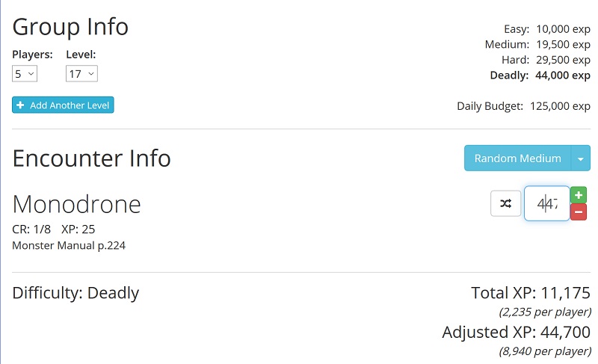Click the Total XP 11,175 text
The height and width of the screenshot is (364, 598).
(x=531, y=293)
